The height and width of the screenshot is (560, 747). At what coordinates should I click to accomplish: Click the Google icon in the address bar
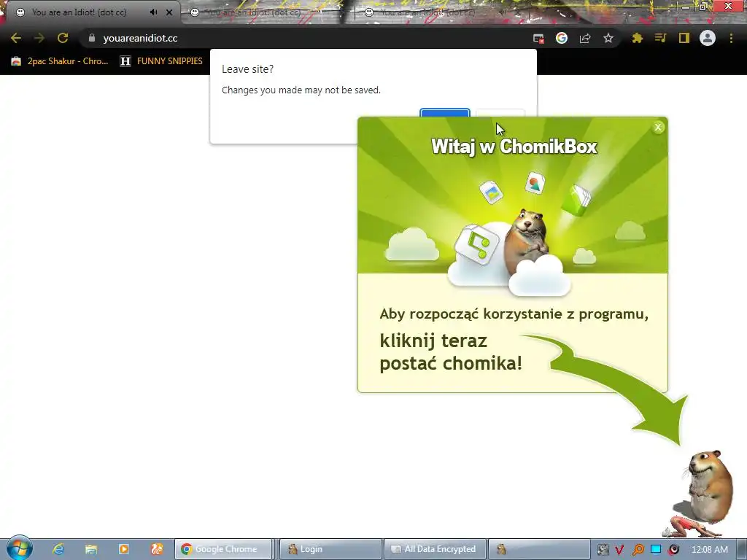pyautogui.click(x=562, y=38)
